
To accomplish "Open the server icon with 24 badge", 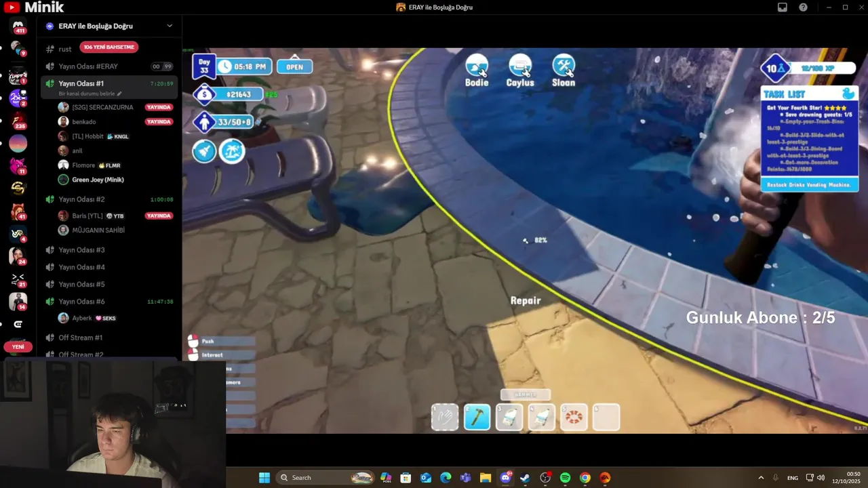I will coord(18,256).
